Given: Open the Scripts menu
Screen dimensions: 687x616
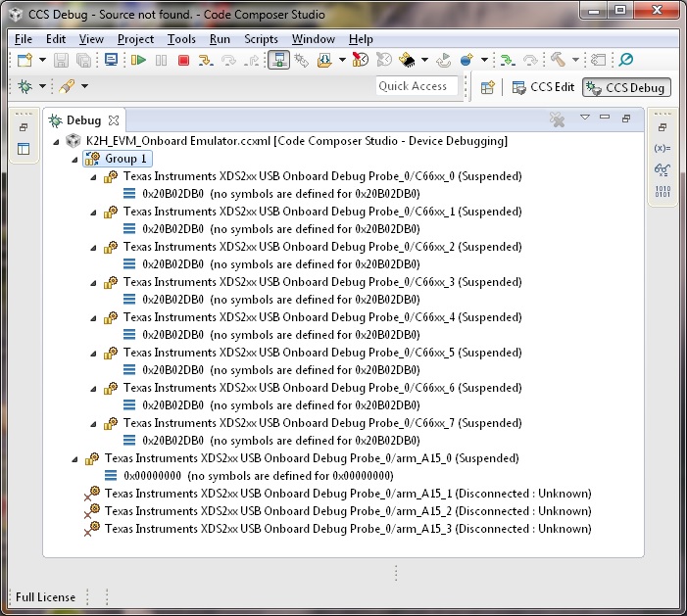Looking at the screenshot, I should pyautogui.click(x=261, y=39).
